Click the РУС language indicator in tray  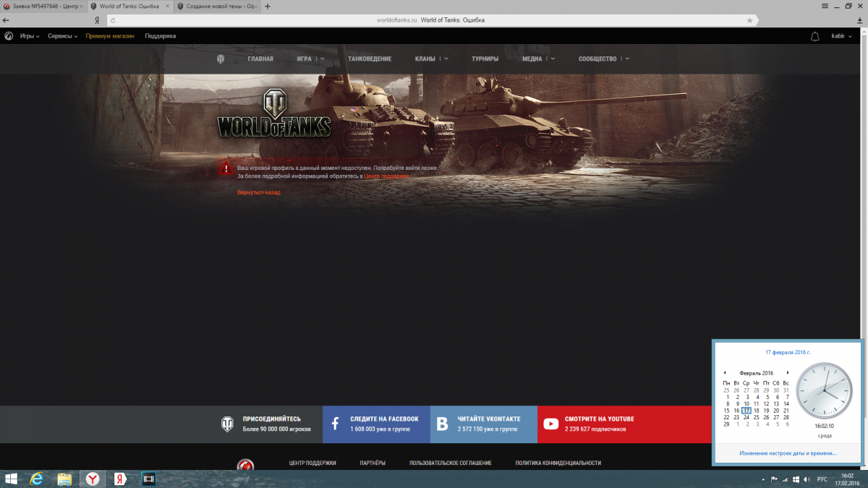click(822, 479)
